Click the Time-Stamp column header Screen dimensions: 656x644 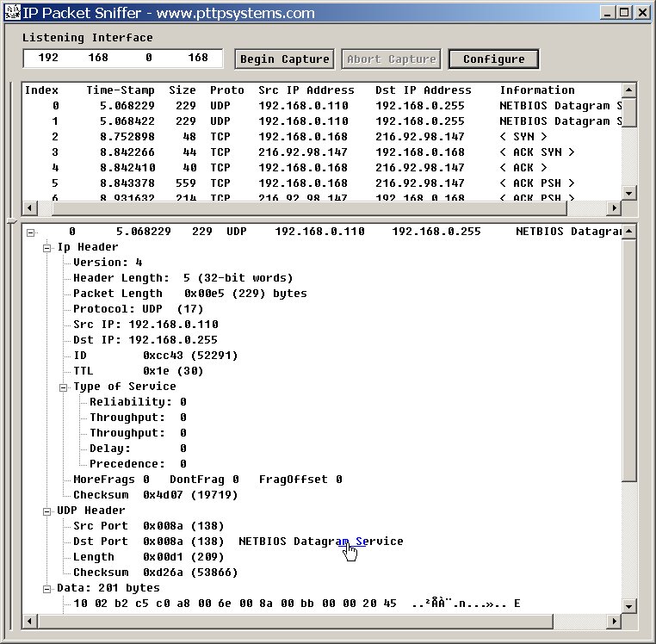[x=121, y=90]
